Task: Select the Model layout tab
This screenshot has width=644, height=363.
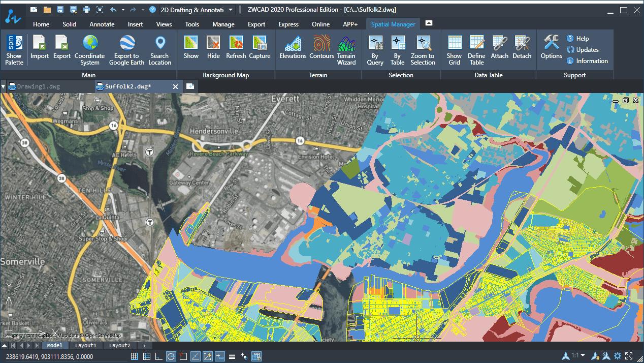Action: (55, 346)
